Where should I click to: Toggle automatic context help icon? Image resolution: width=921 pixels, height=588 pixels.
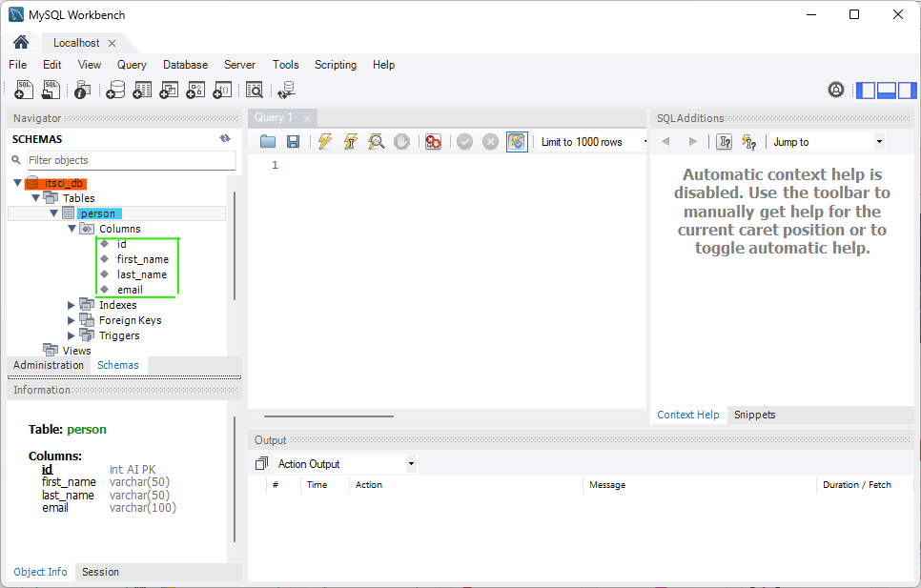click(x=749, y=142)
